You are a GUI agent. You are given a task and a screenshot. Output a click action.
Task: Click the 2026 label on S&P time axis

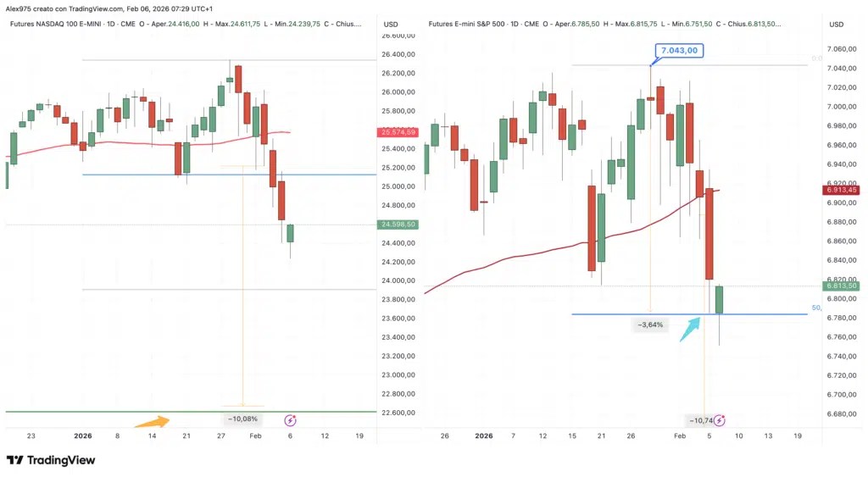484,436
